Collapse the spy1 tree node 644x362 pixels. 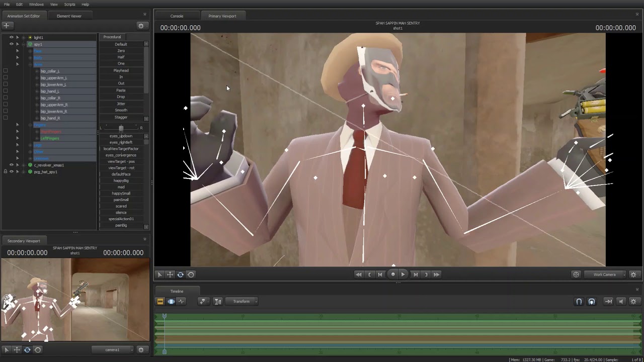[x=24, y=44]
